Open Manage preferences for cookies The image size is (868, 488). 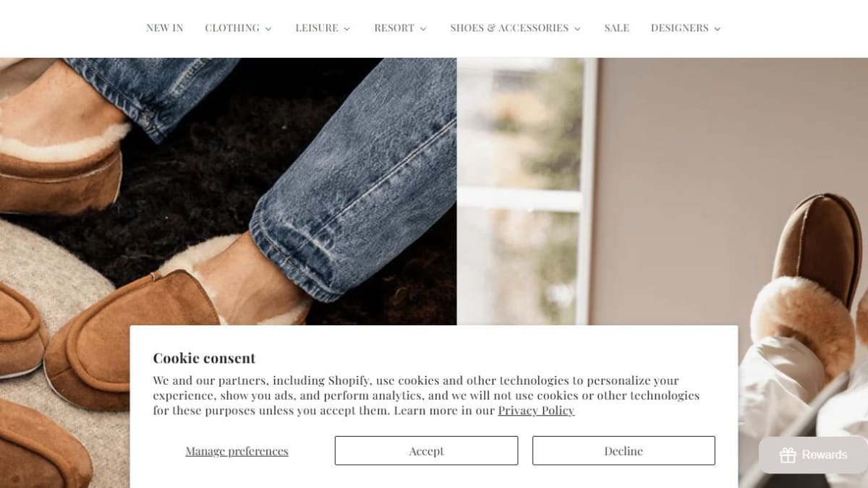237,451
